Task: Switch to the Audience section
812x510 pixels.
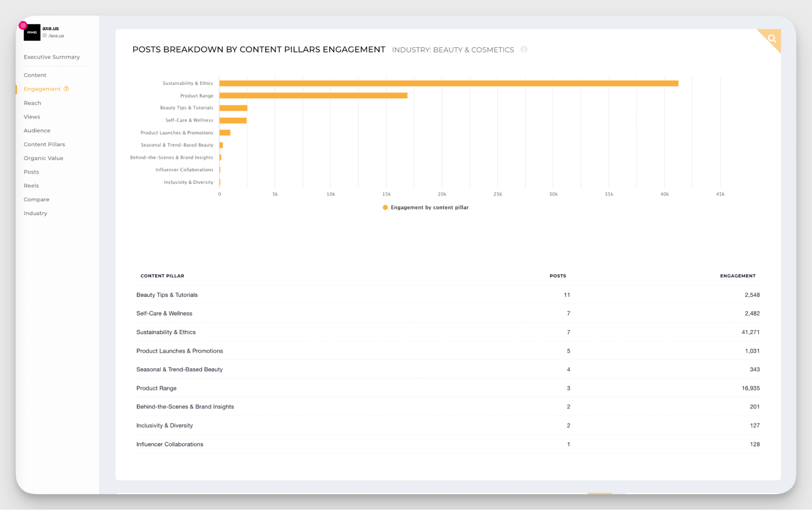Action: (x=37, y=130)
